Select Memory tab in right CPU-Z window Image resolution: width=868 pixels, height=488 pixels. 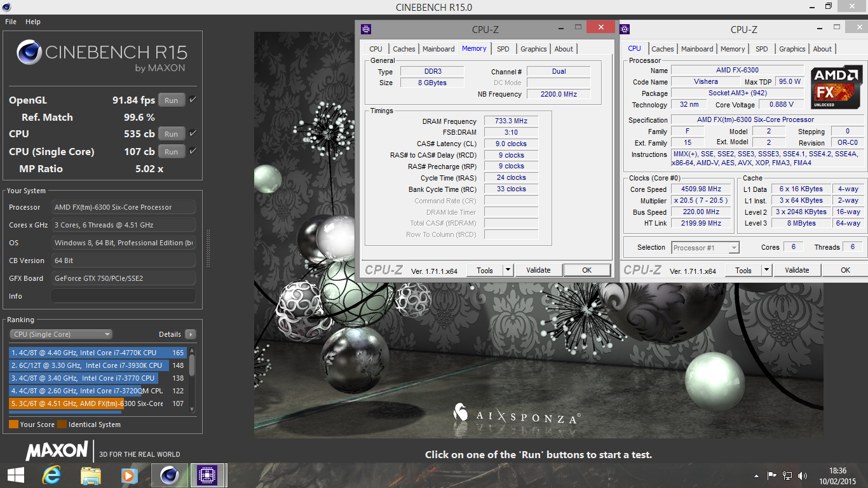tap(733, 49)
